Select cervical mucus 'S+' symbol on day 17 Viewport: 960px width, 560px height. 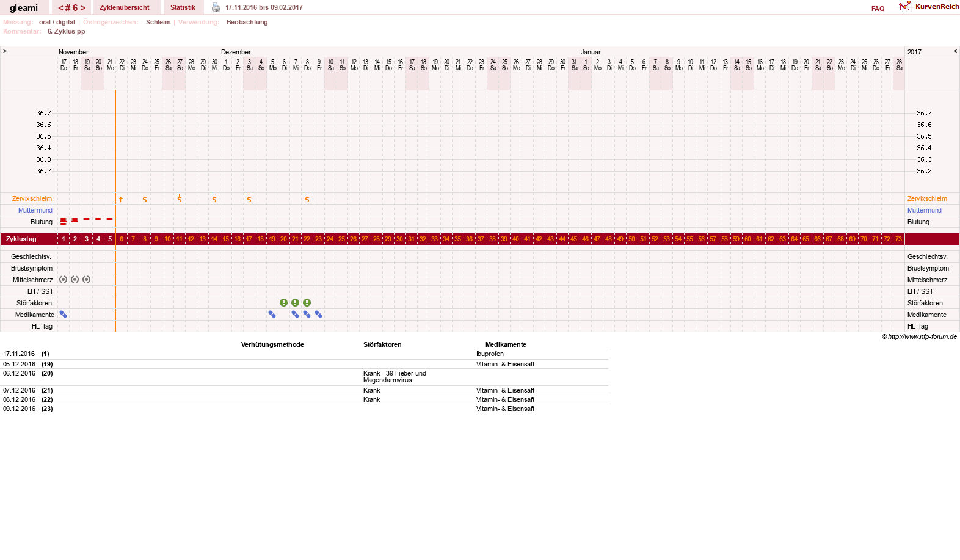coord(249,198)
